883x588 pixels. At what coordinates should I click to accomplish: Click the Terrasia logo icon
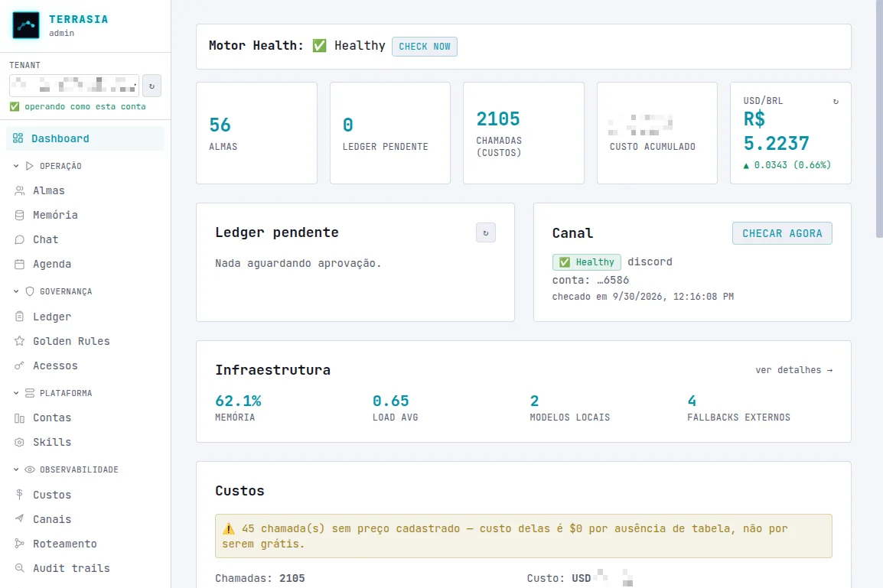coord(26,25)
